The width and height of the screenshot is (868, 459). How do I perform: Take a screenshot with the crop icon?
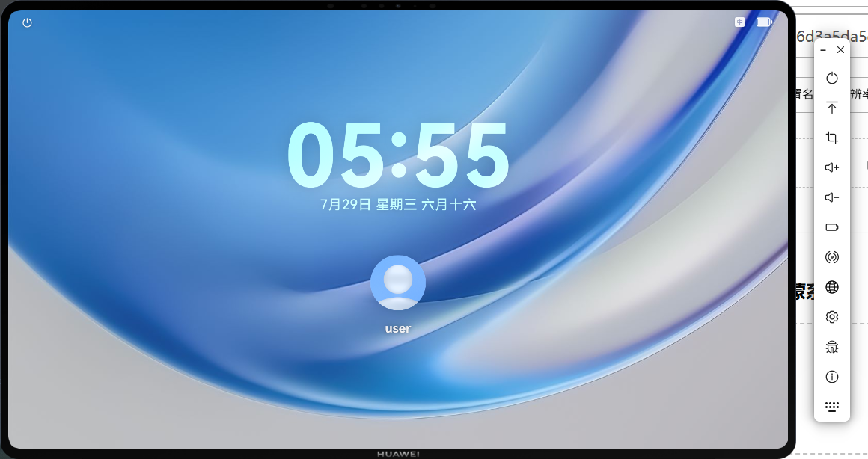[x=832, y=138]
